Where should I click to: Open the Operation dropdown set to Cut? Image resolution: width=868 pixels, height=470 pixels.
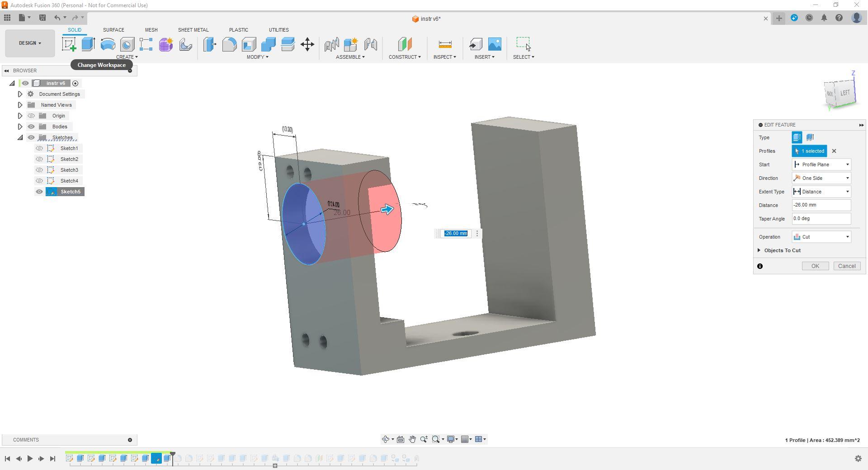point(821,237)
